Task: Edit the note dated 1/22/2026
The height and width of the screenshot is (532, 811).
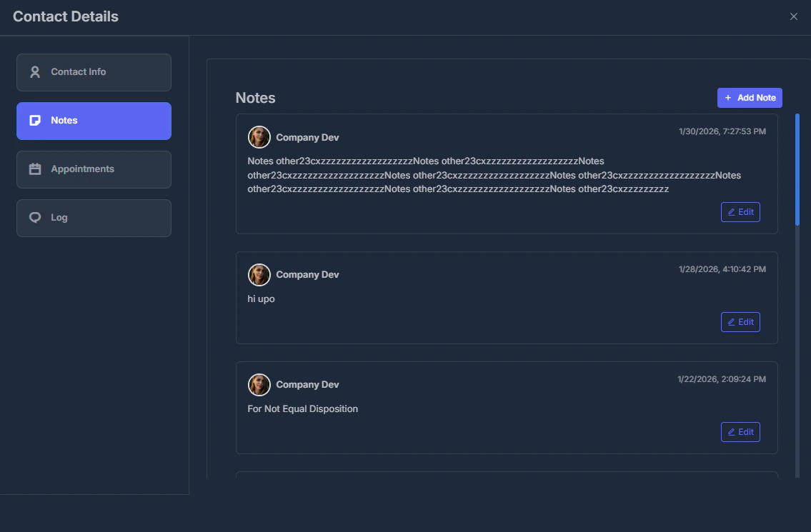Action: [x=740, y=431]
